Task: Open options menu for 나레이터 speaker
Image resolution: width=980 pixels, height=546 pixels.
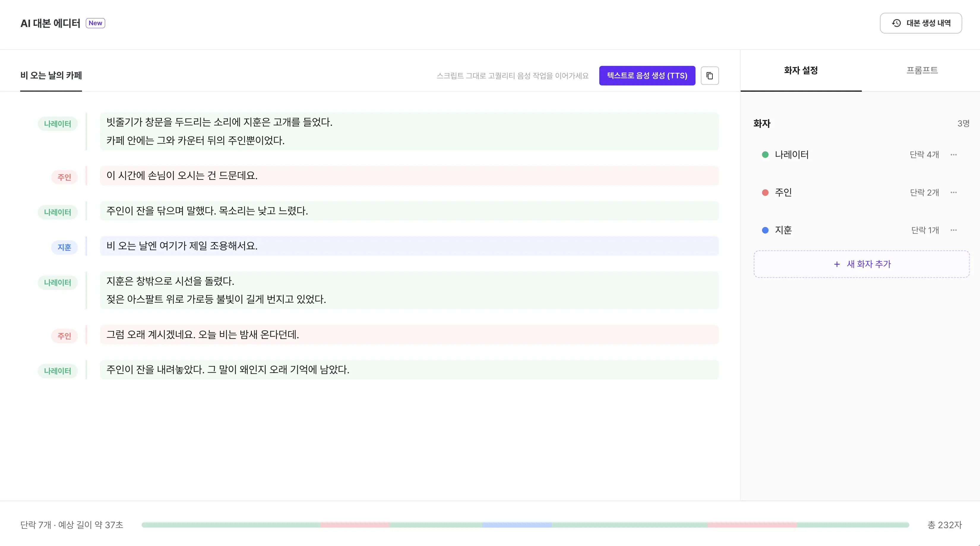Action: [x=953, y=155]
